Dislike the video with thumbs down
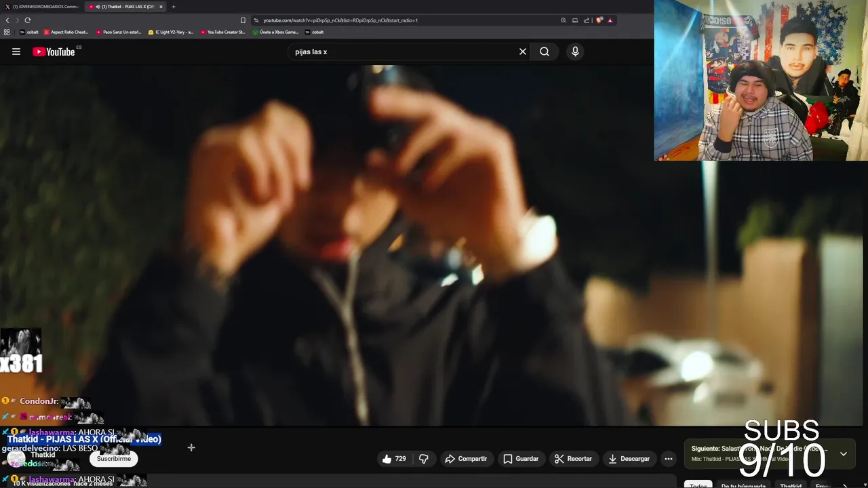 point(424,459)
